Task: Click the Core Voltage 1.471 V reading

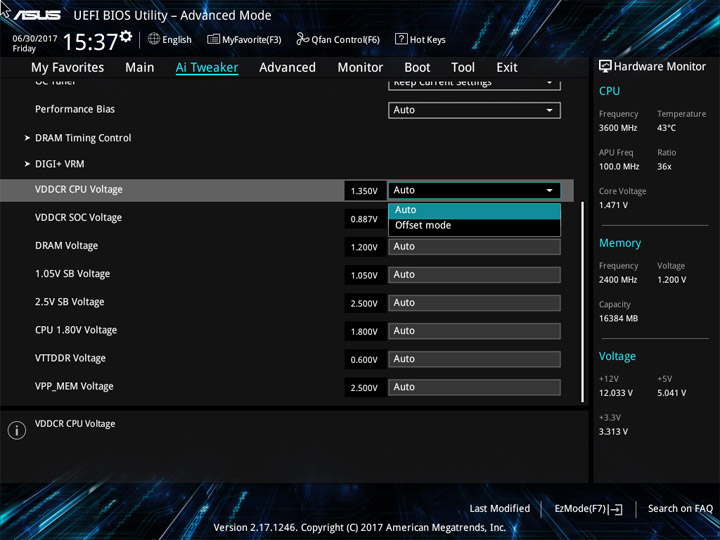Action: [613, 205]
